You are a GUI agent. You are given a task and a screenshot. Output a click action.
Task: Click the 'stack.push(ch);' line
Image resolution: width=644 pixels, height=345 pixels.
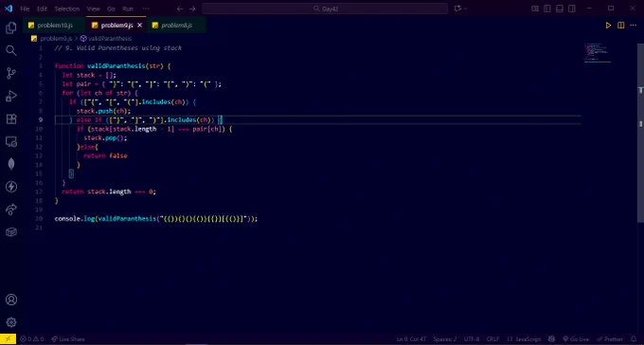[103, 111]
